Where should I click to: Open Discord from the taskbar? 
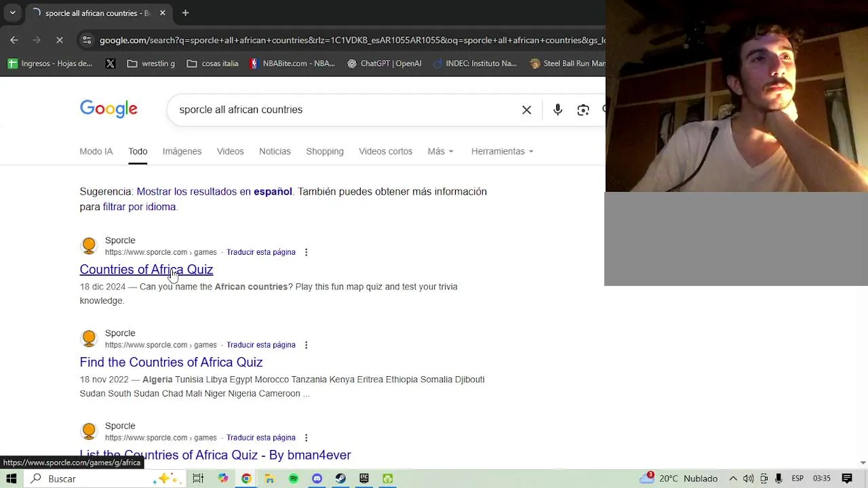[x=317, y=479]
